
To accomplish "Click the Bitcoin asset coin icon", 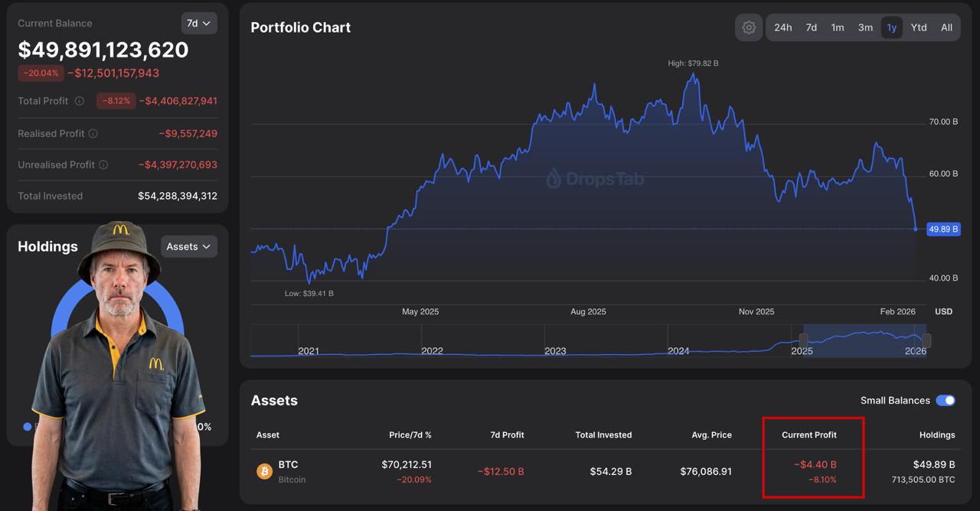I will pos(264,471).
